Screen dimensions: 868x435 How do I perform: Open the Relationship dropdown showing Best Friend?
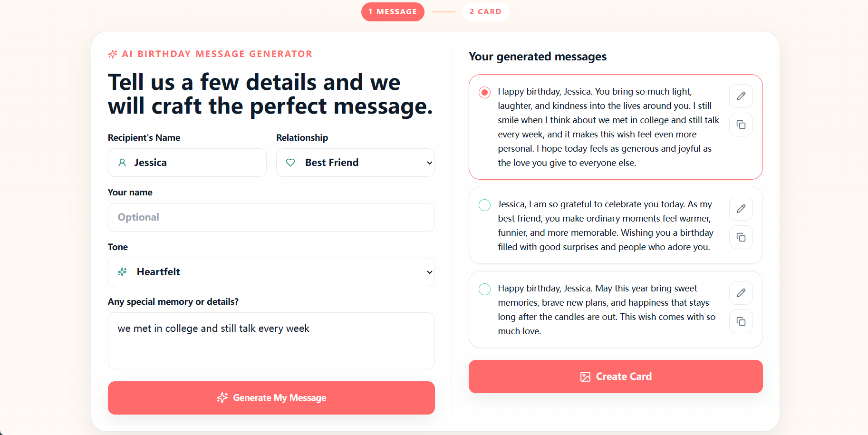355,163
